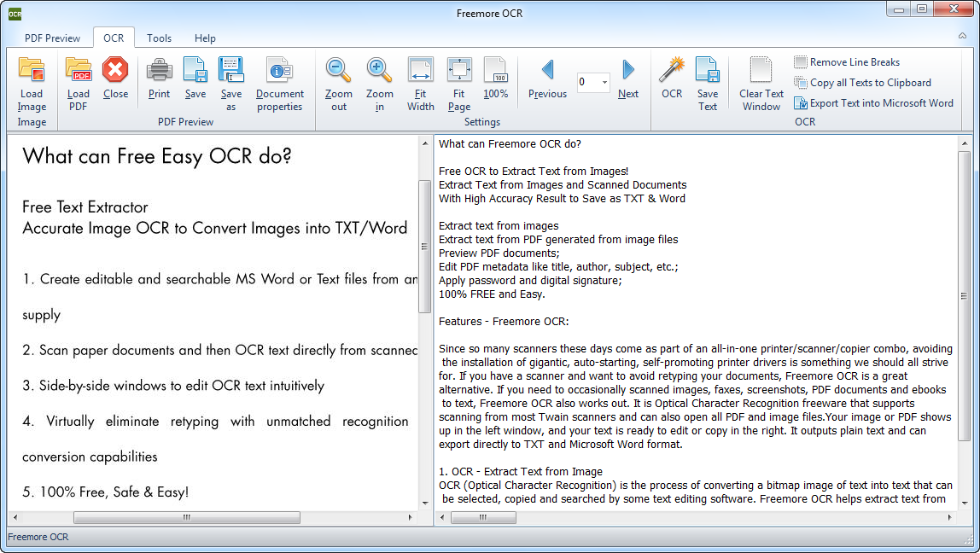Open the Help tab

[205, 38]
